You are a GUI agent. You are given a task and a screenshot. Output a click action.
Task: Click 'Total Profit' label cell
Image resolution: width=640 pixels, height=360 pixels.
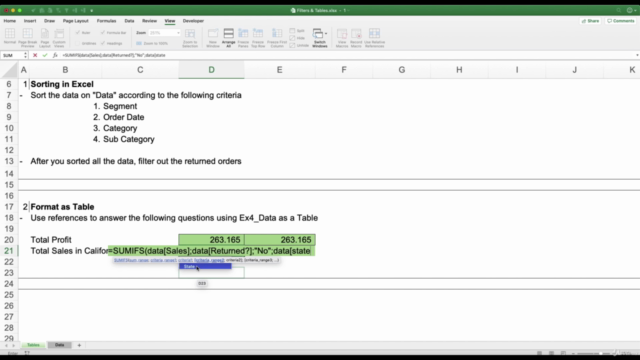51,240
